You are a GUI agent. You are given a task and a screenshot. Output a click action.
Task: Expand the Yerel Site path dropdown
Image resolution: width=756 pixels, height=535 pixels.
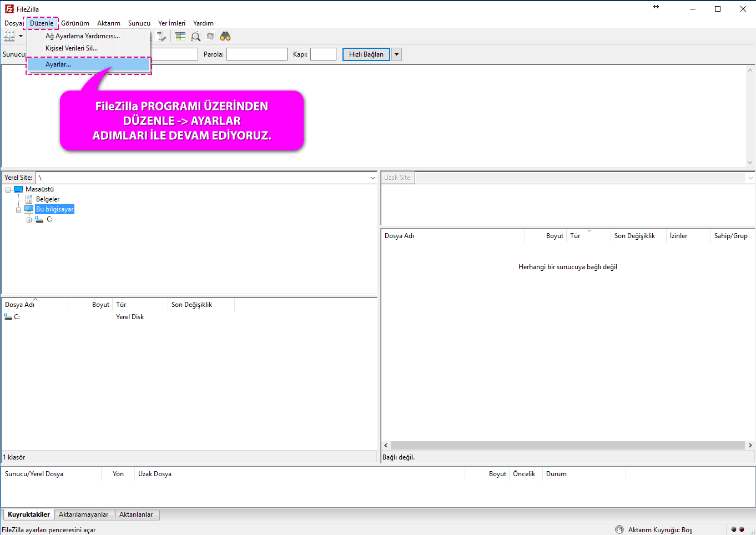[x=372, y=178]
